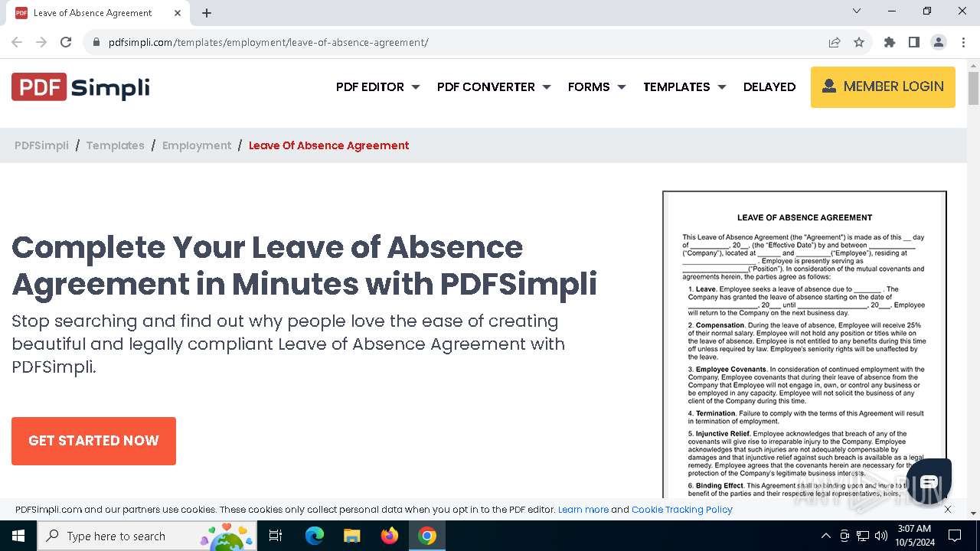Image resolution: width=980 pixels, height=551 pixels.
Task: Expand the FORMS menu
Action: (x=597, y=86)
